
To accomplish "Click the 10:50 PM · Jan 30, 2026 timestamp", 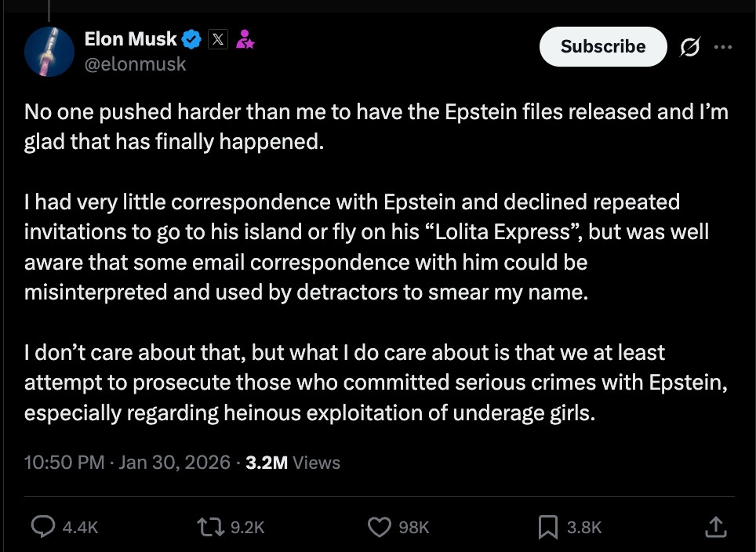I will [128, 463].
